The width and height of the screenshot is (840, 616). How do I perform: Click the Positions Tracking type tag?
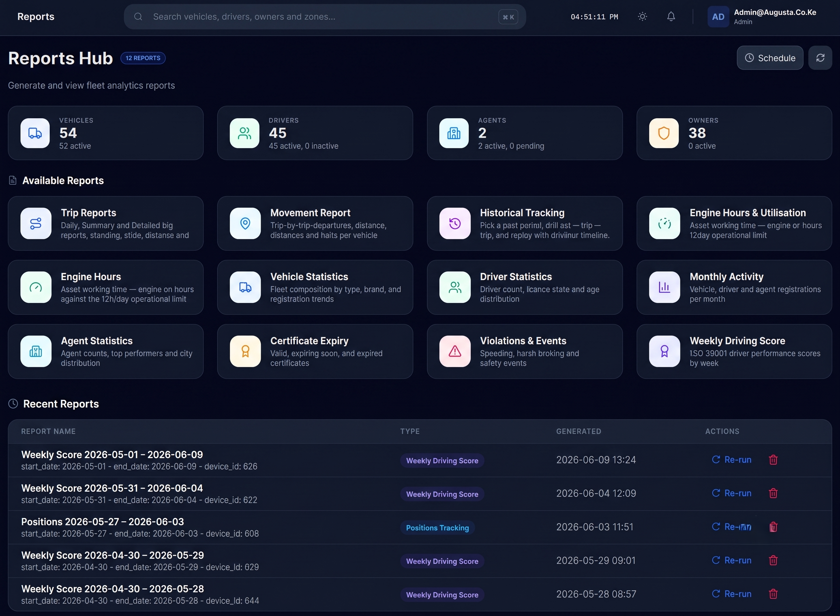pyautogui.click(x=437, y=528)
